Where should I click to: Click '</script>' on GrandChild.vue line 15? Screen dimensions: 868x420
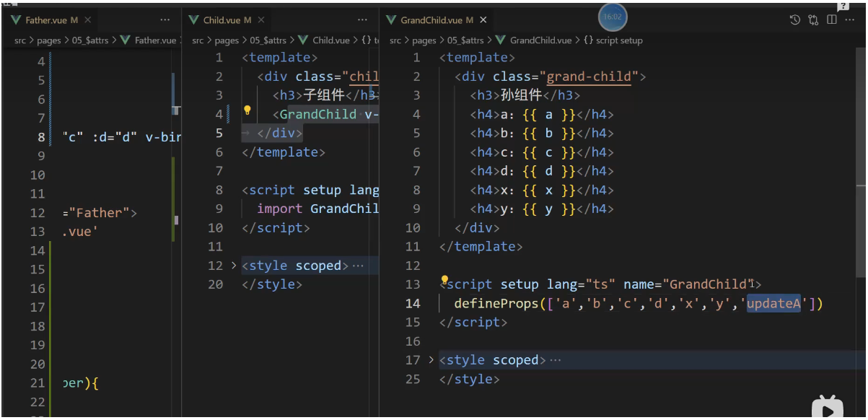[473, 322]
